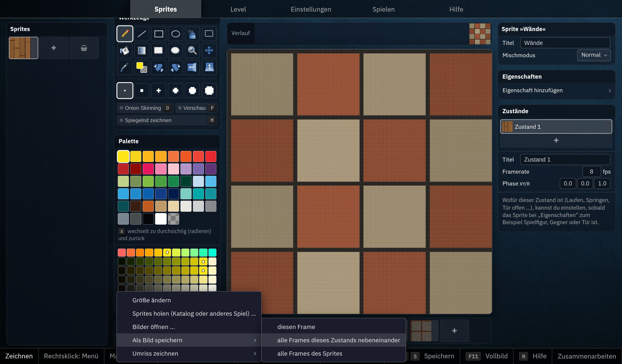
Task: Click Sprites holen (Katalog oder anderes Spiel)
Action: tap(189, 313)
